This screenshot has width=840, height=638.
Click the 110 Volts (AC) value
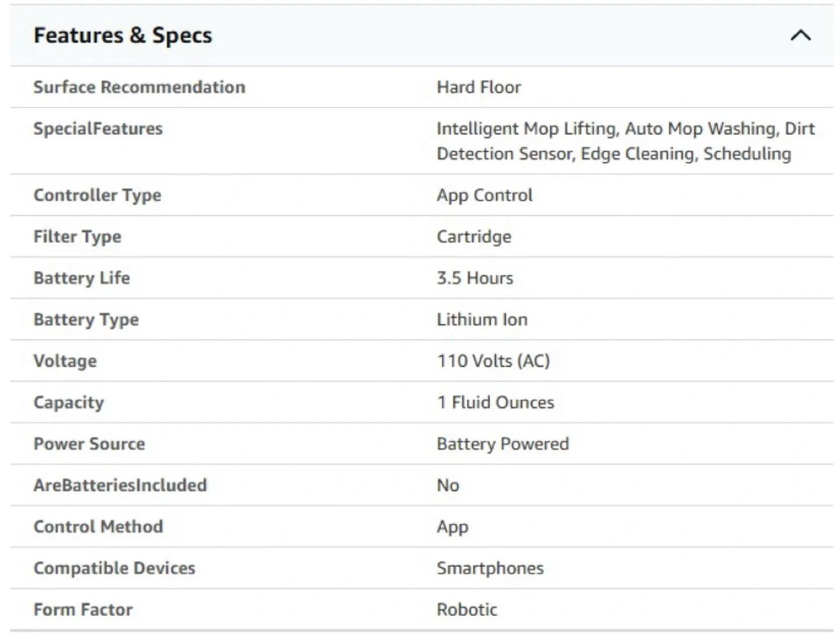[x=494, y=361]
